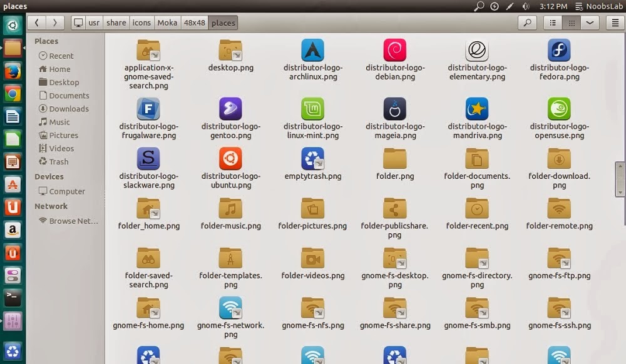Select Pictures in the Places sidebar

(64, 135)
